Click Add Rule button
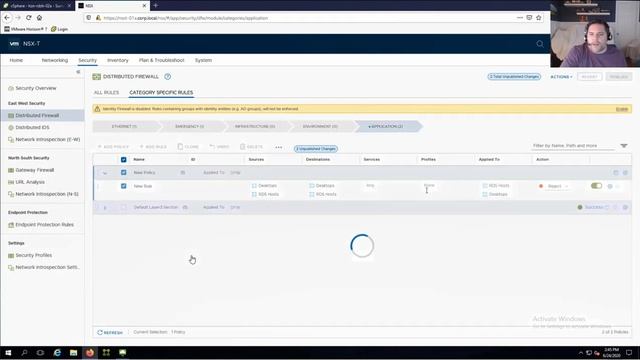The width and height of the screenshot is (640, 360). [153, 147]
